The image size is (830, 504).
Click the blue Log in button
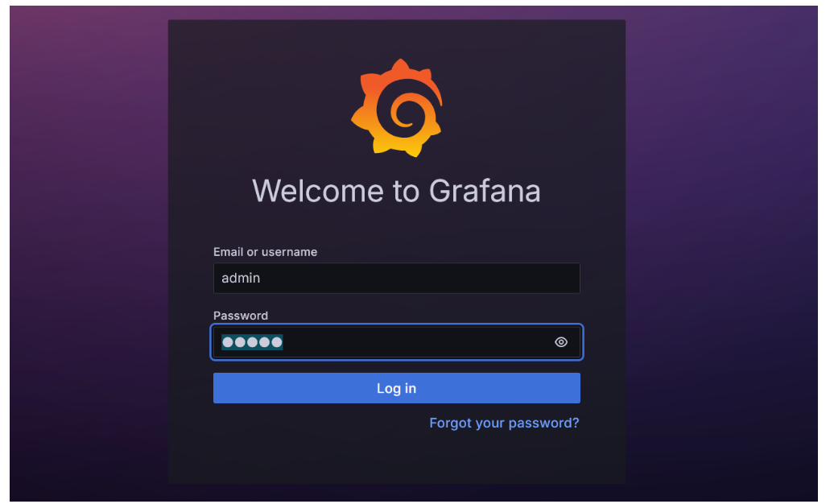coord(396,388)
